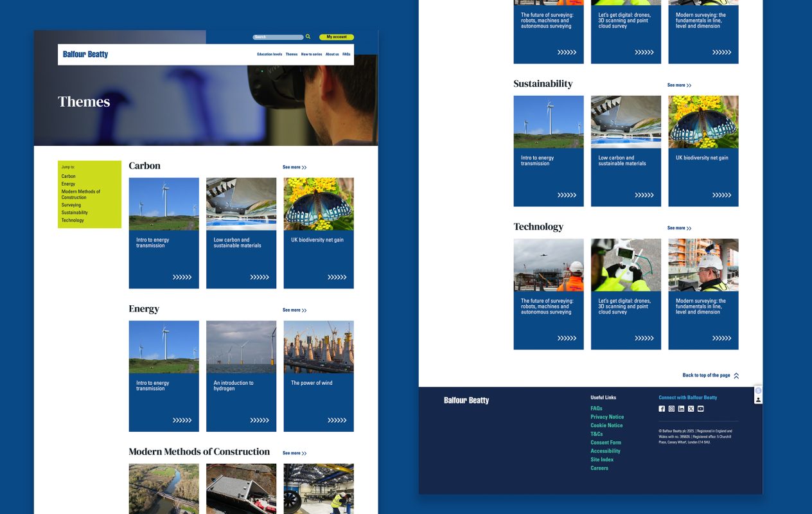Open the Education levels menu
This screenshot has width=812, height=514.
[269, 55]
